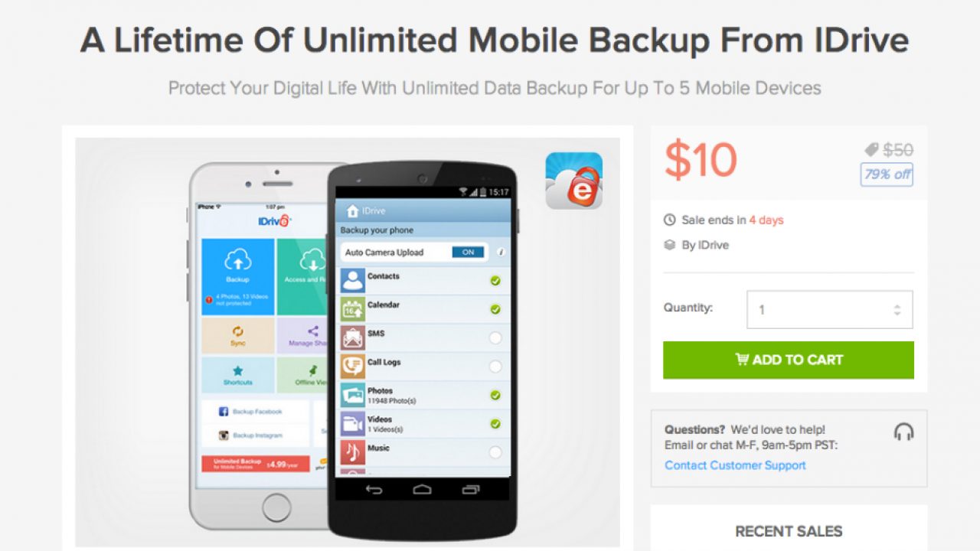Tap the Backup cloud tile on the iPhone

237,277
